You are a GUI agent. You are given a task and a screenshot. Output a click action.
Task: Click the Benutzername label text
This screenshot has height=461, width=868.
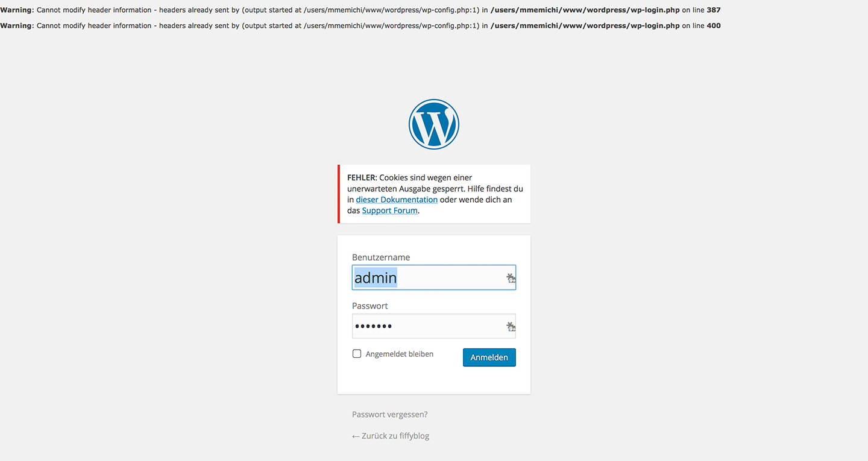coord(381,257)
